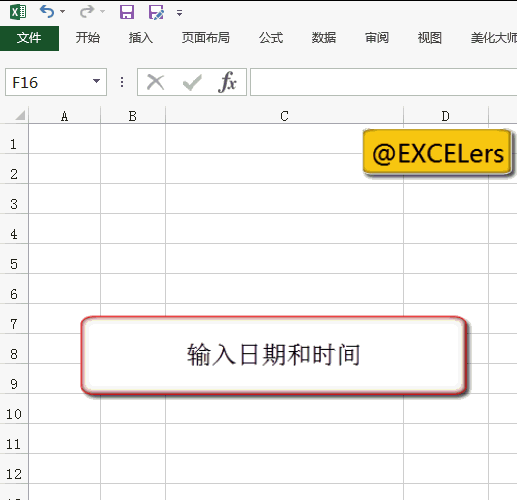
Task: Open the undo history dropdown arrow
Action: tap(62, 12)
